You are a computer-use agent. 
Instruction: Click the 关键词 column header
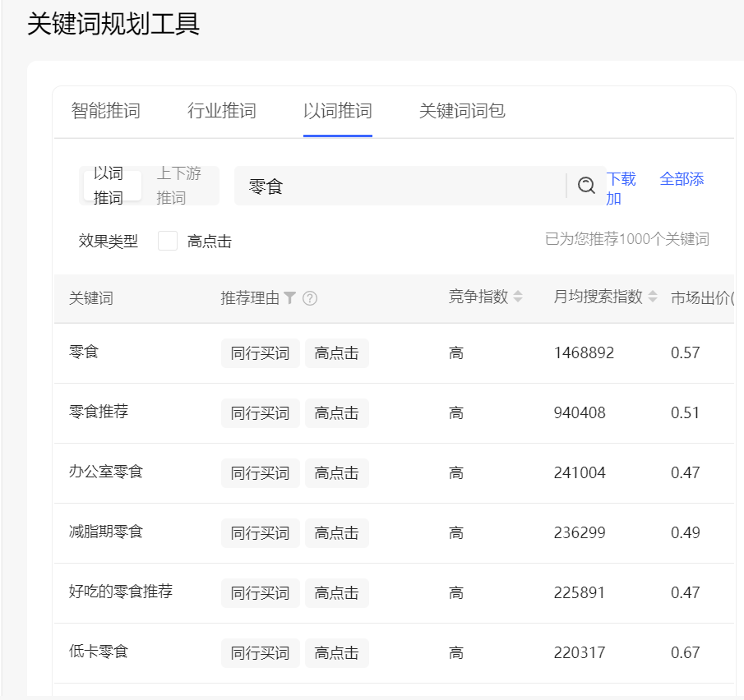point(91,298)
